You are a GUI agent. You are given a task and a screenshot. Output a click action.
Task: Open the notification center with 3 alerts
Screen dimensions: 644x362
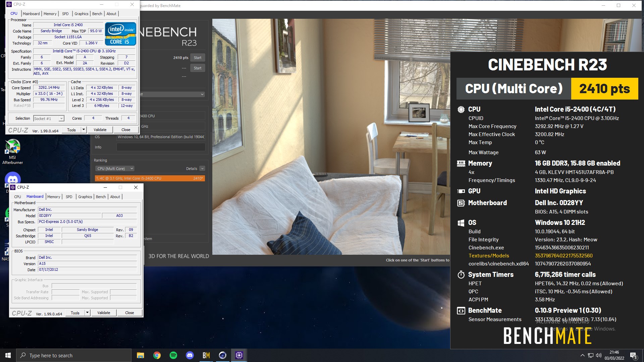point(633,355)
